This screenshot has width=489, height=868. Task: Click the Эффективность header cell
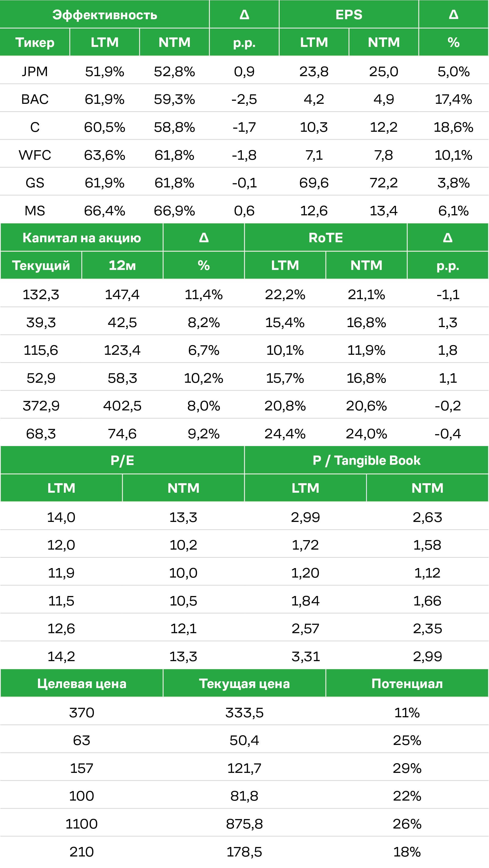[x=104, y=14]
